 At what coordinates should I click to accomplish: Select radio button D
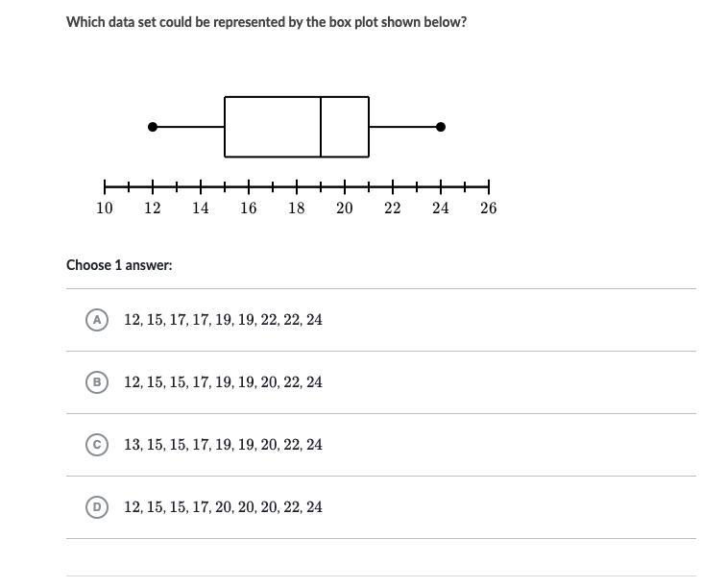click(x=95, y=507)
